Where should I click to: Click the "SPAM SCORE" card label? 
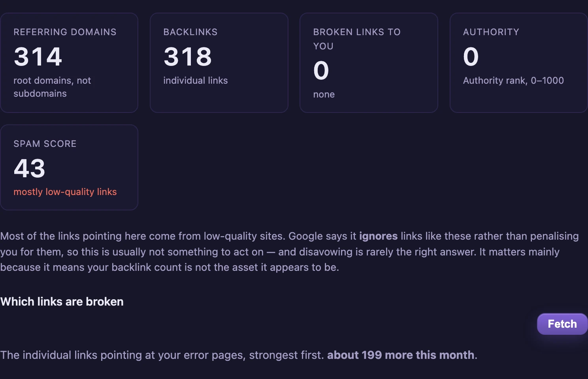45,144
